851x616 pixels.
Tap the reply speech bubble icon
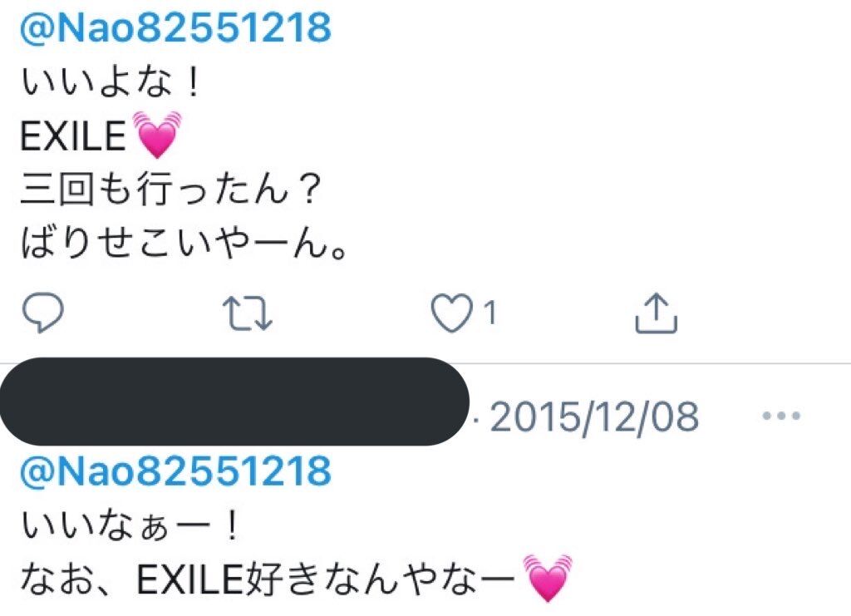[43, 312]
